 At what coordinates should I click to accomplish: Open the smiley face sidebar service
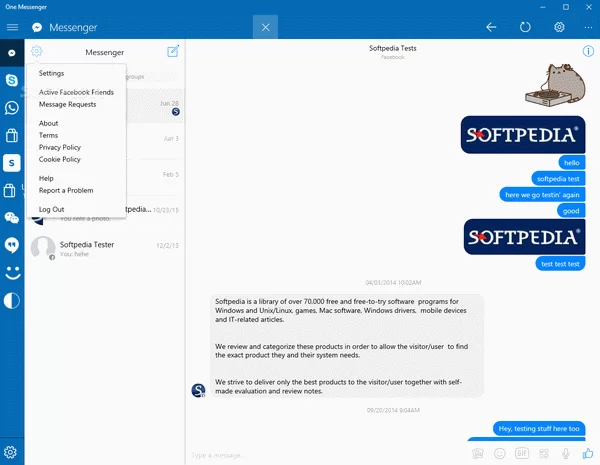[x=13, y=273]
